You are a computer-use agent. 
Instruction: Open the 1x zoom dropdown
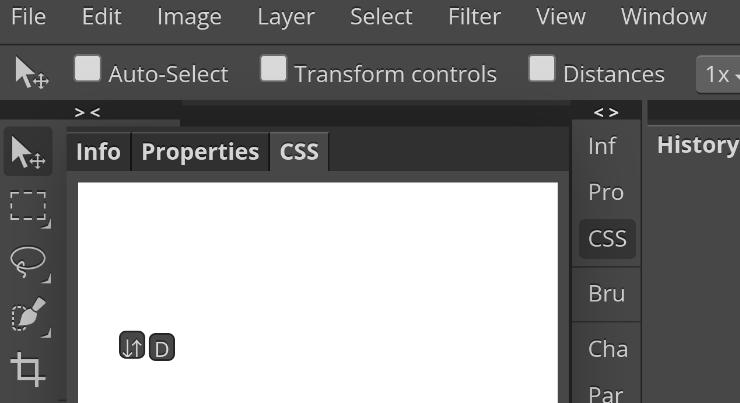719,74
